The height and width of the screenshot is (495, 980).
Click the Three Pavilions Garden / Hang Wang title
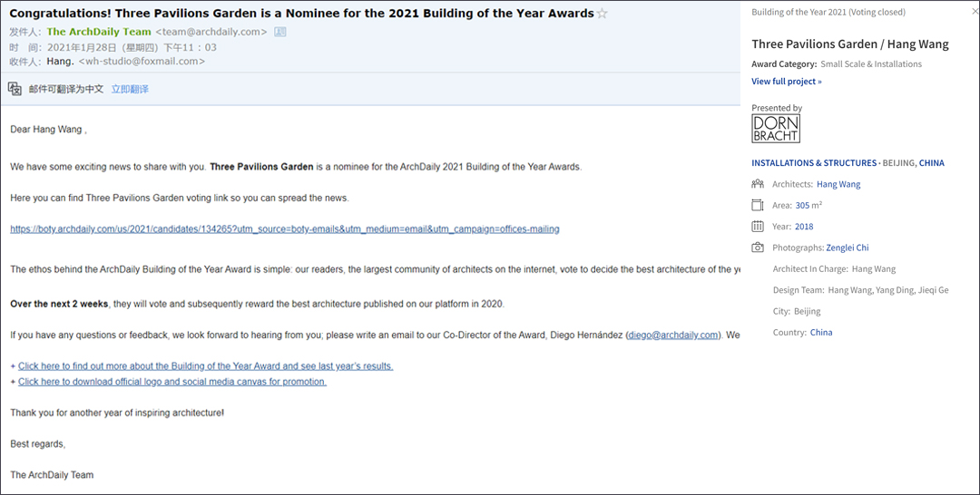pos(850,44)
